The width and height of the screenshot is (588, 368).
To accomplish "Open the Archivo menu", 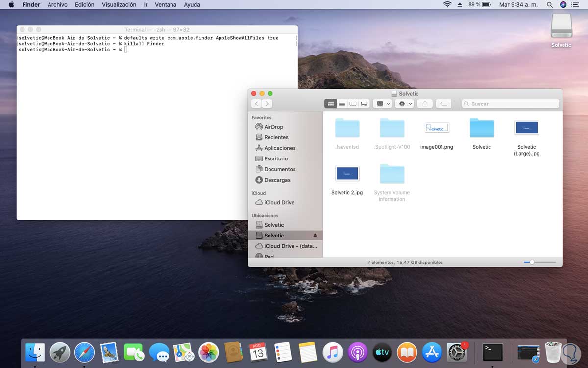I will pos(57,4).
